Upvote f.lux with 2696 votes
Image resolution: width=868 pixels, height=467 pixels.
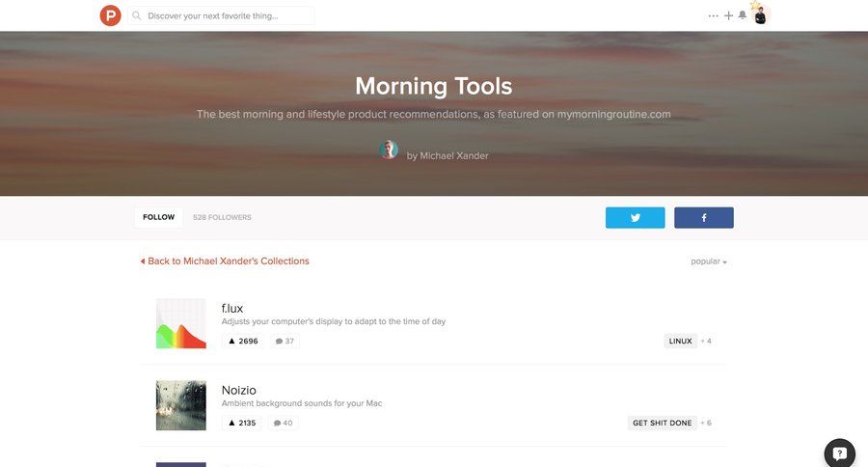click(243, 341)
